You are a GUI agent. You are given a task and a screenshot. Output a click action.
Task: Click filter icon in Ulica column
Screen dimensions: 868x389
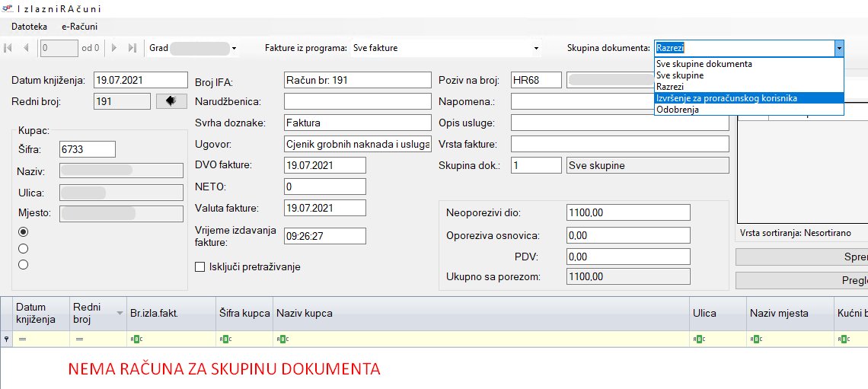pos(697,339)
